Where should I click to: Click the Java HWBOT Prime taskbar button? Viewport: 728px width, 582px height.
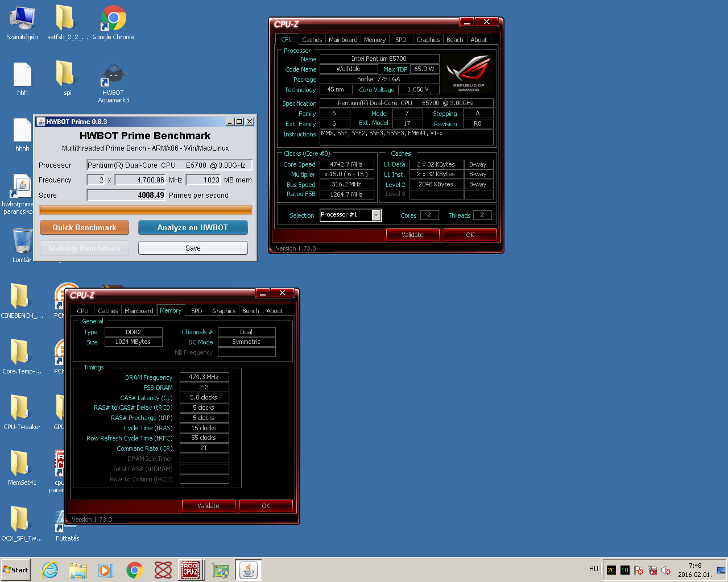(x=248, y=569)
